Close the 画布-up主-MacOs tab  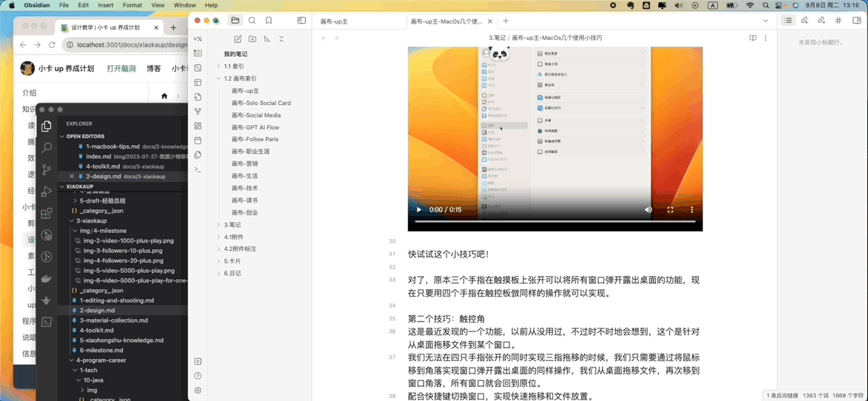click(490, 21)
